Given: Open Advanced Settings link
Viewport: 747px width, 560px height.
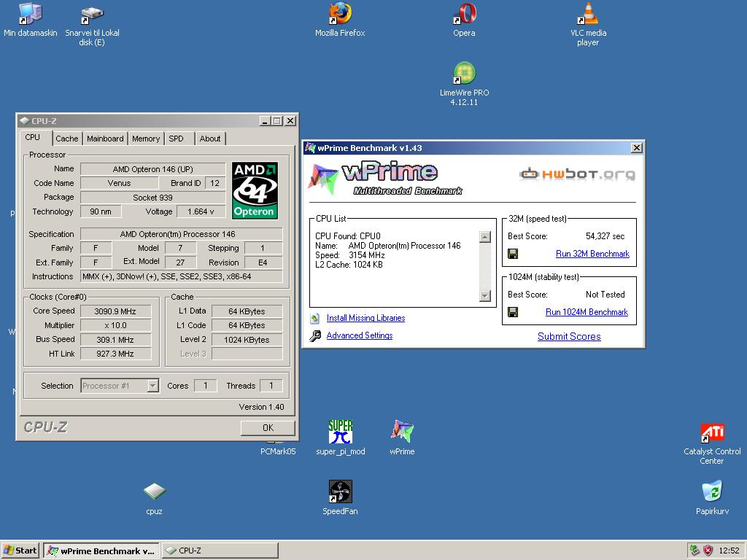Looking at the screenshot, I should click(360, 335).
